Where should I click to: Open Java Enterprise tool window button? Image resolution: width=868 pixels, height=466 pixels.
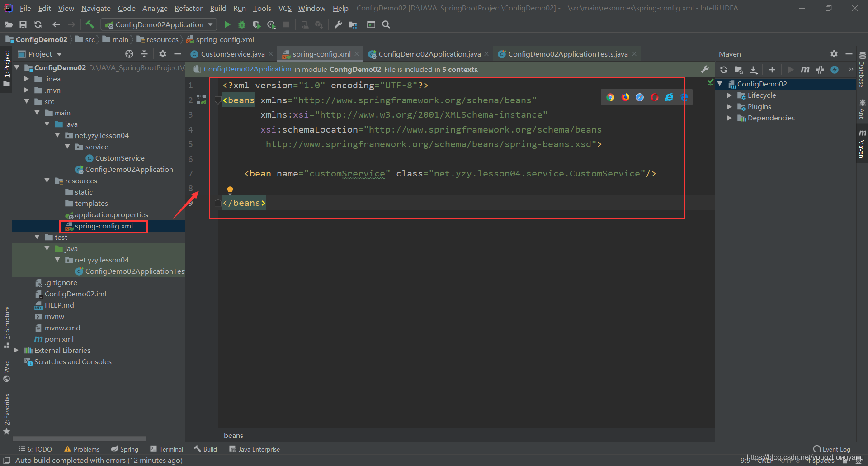[x=255, y=449]
